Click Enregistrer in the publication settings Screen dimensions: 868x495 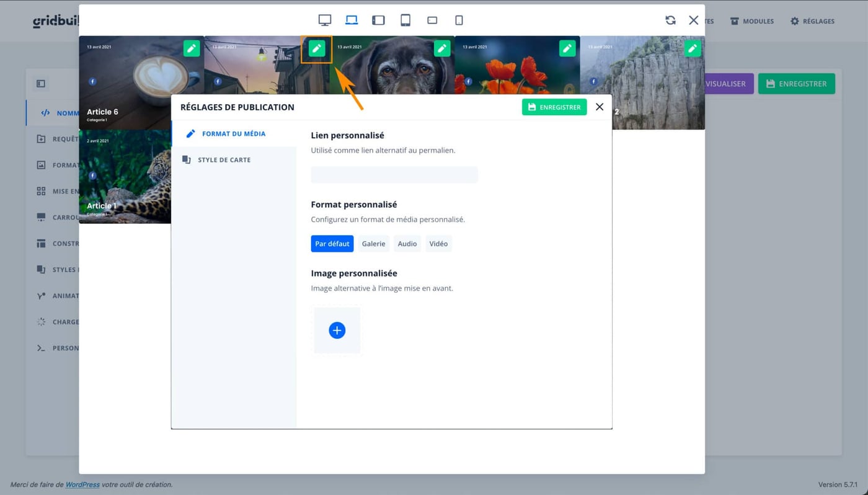(x=554, y=107)
